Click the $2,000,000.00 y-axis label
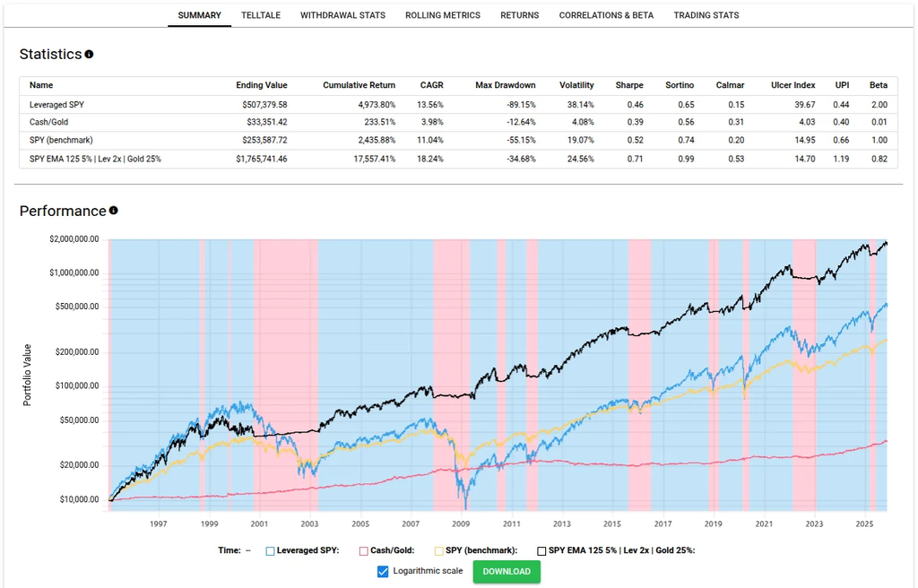 point(74,239)
